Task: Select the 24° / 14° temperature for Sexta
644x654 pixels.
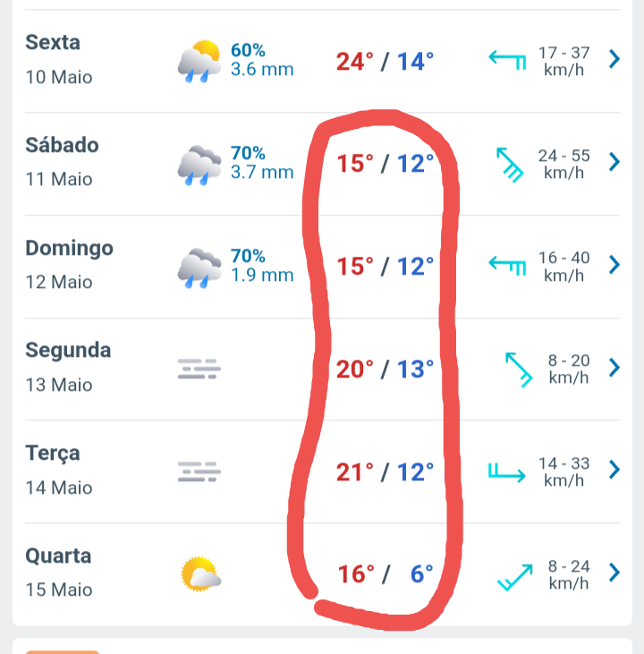Action: tap(385, 62)
